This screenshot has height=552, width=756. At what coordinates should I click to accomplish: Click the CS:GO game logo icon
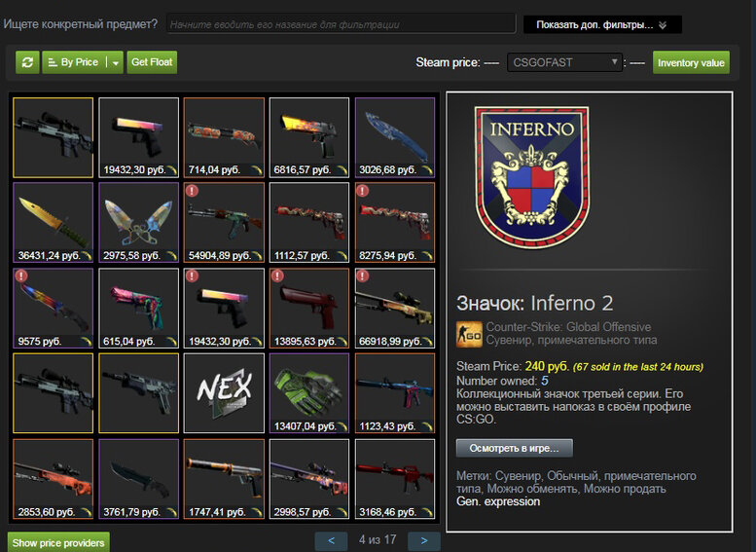469,334
